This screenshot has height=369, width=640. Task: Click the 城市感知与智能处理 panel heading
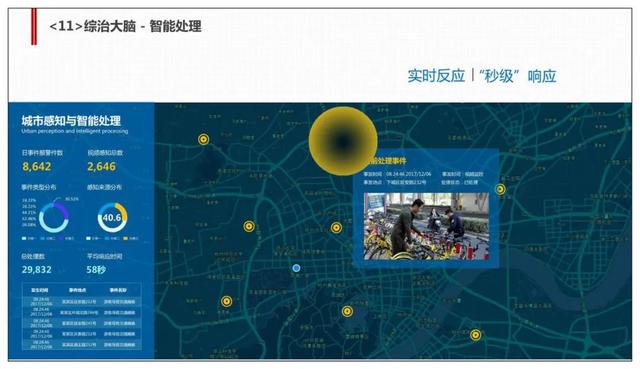coord(71,120)
